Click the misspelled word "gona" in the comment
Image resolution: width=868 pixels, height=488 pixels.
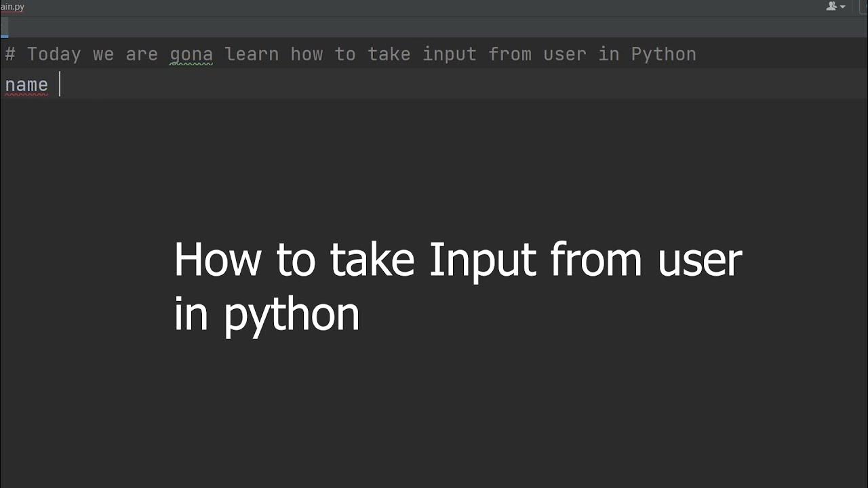(x=191, y=54)
